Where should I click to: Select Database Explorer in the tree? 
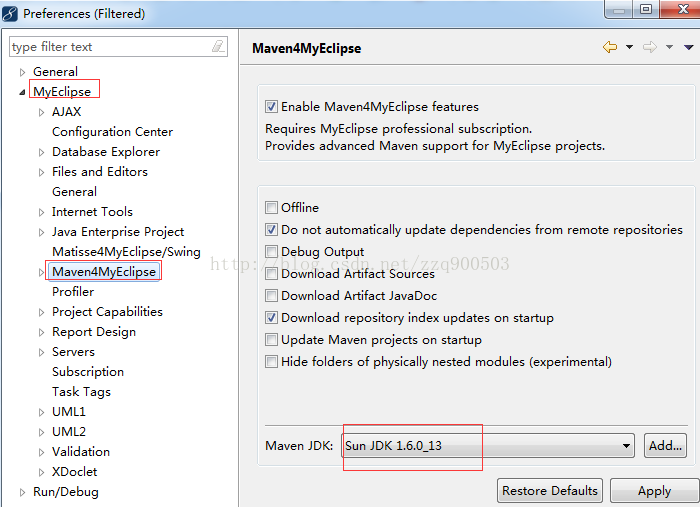click(x=106, y=152)
